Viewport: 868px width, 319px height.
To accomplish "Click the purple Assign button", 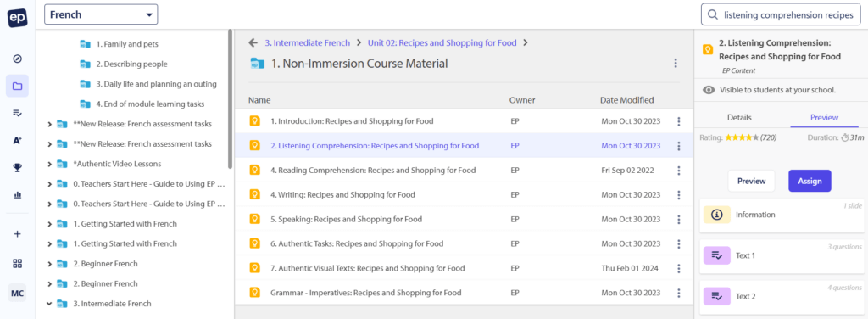I will 810,181.
